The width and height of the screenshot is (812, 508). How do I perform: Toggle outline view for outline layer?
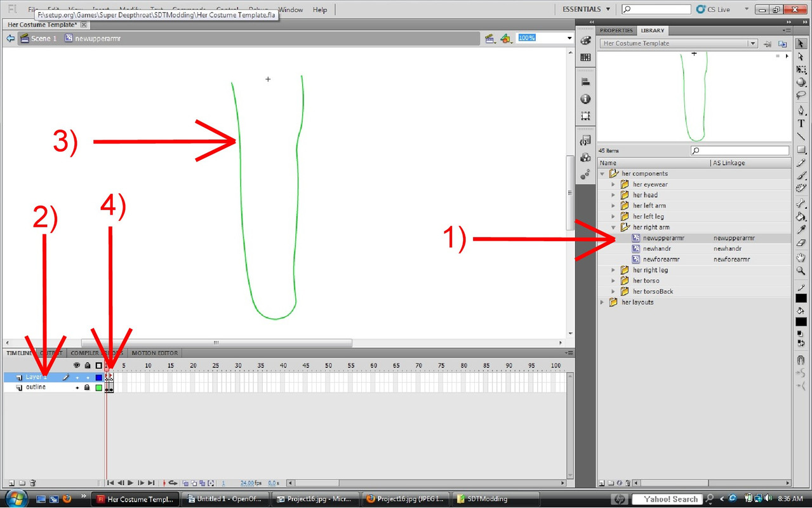tap(98, 387)
